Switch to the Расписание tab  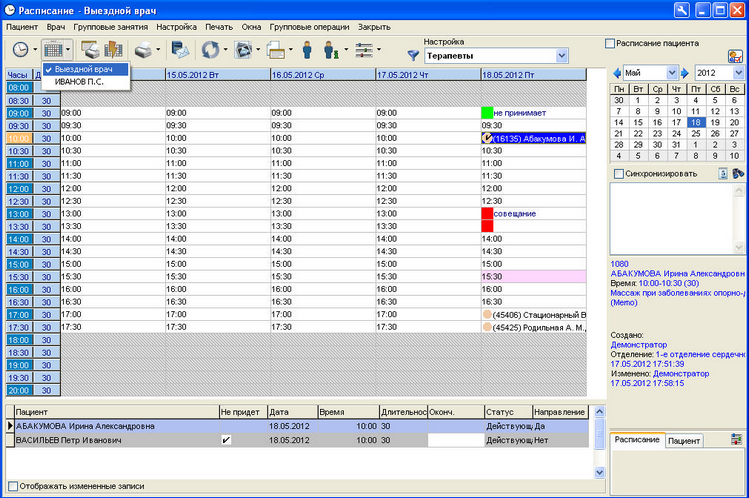[637, 440]
